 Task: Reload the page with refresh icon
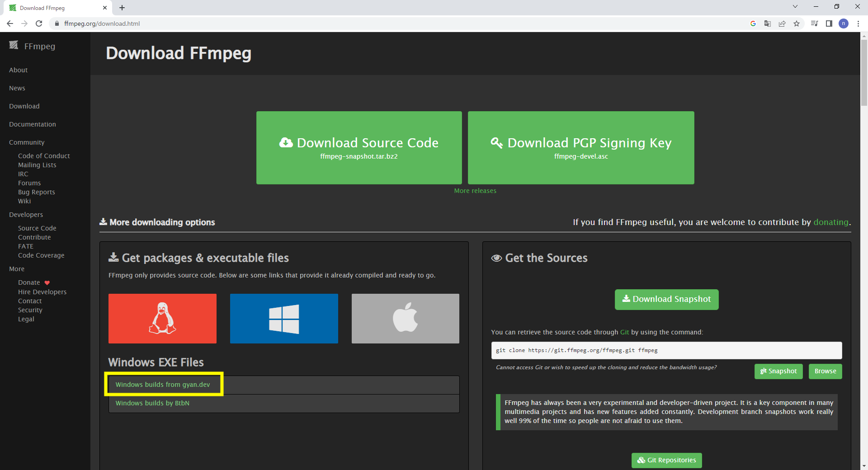click(39, 23)
